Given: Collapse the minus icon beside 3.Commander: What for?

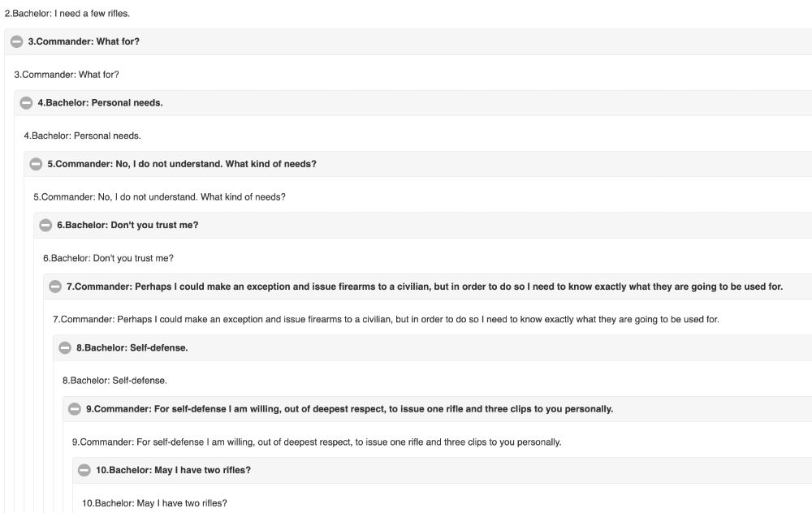Looking at the screenshot, I should pyautogui.click(x=16, y=41).
